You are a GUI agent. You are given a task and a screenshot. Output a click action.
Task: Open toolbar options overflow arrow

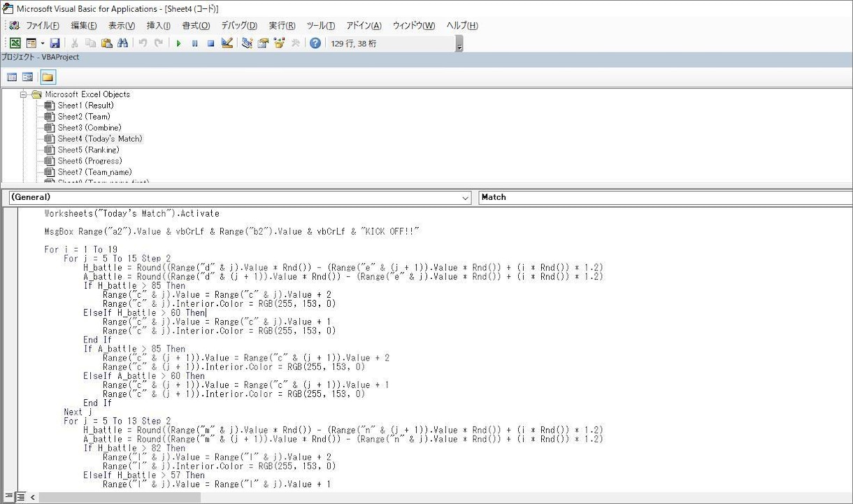point(459,44)
